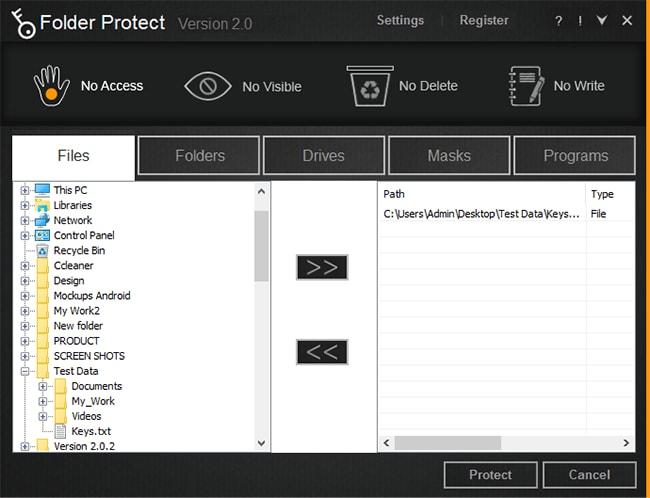Select Keys.txt in the tree
The width and height of the screenshot is (650, 498).
point(91,431)
